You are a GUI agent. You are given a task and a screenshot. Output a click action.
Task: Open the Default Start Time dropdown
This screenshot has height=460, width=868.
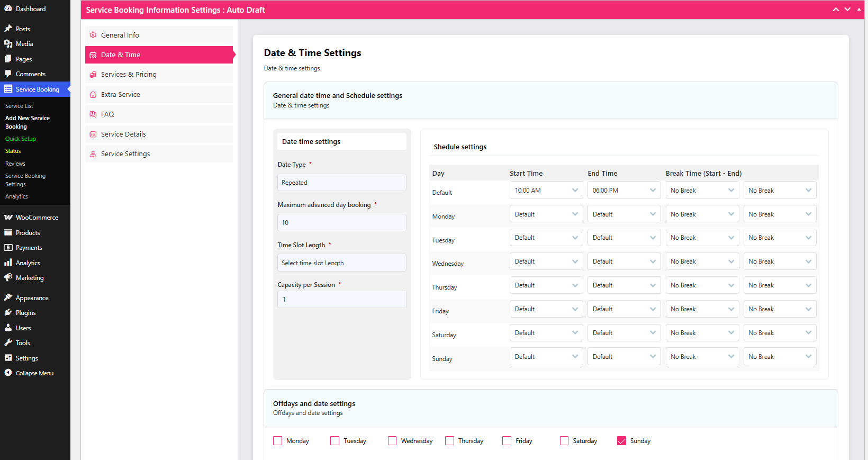546,191
